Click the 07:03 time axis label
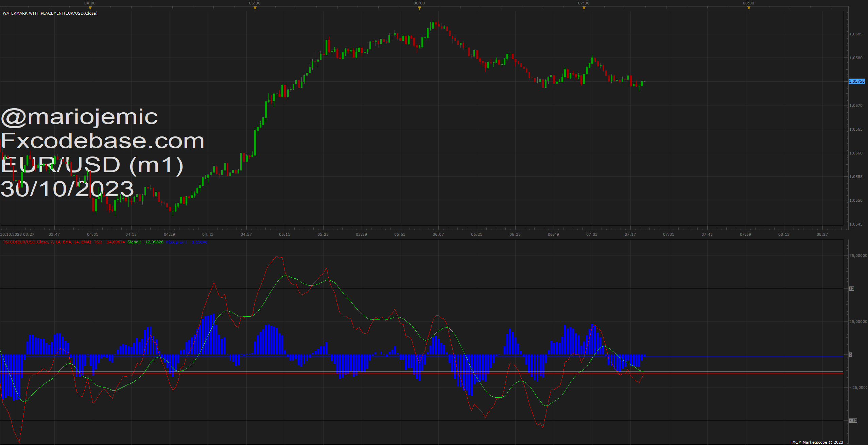 (x=592, y=234)
